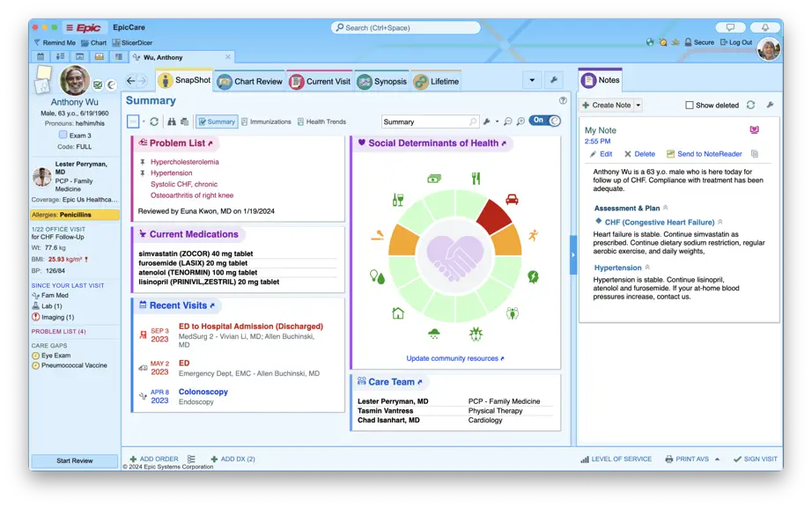Switch to the Current Visit tab
Viewport: 812px width, 507px height.
click(x=320, y=81)
